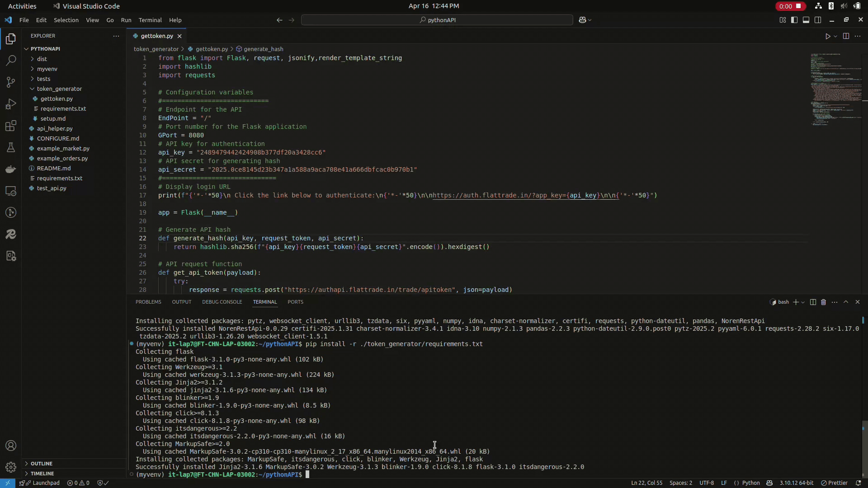The height and width of the screenshot is (488, 868).
Task: Switch to the PROBLEMS panel tab
Action: [x=148, y=302]
